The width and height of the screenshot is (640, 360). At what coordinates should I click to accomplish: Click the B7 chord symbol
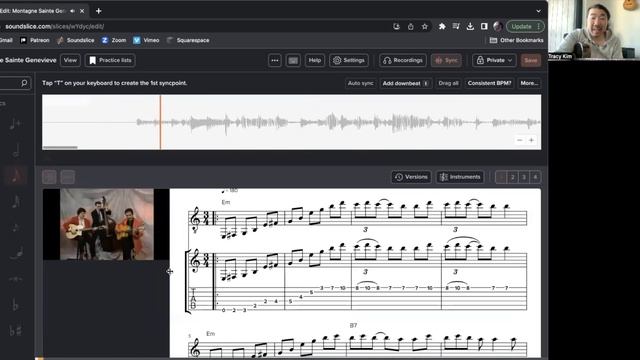click(353, 325)
